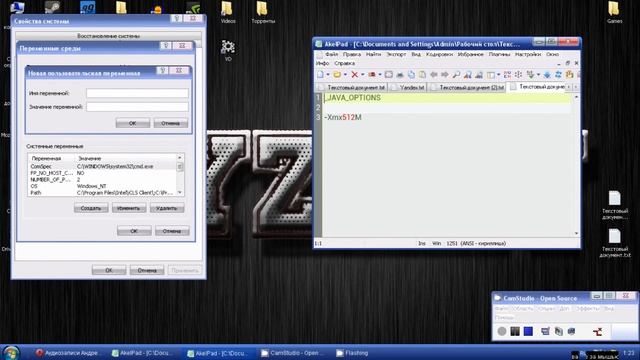The height and width of the screenshot is (360, 640).
Task: Select the Path row in system variables list
Action: click(102, 193)
